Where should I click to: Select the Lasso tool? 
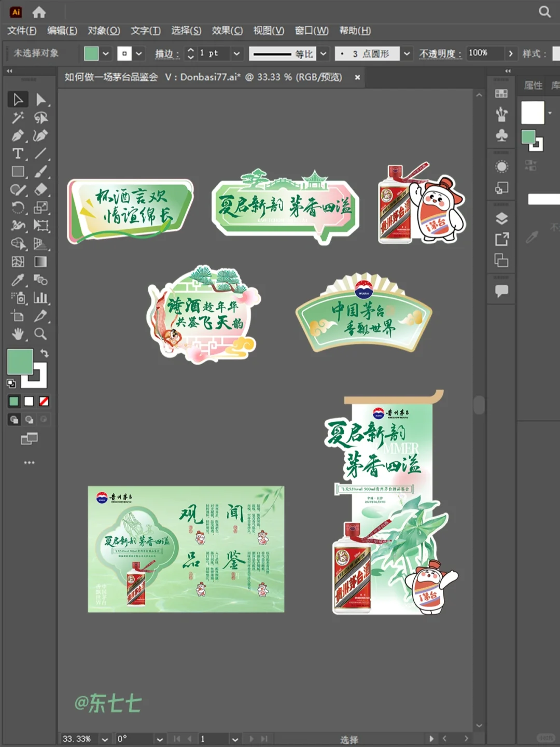point(40,118)
